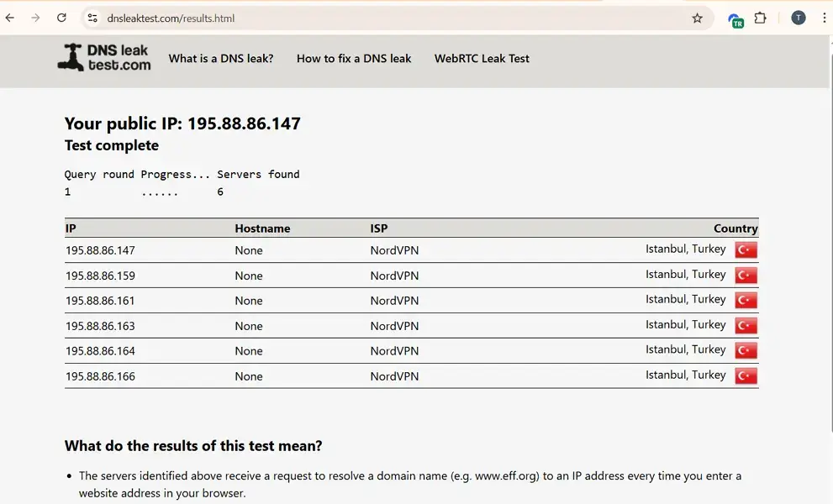Click 'Your public IP: 195.88.86.147' heading
This screenshot has width=833, height=504.
click(x=182, y=123)
